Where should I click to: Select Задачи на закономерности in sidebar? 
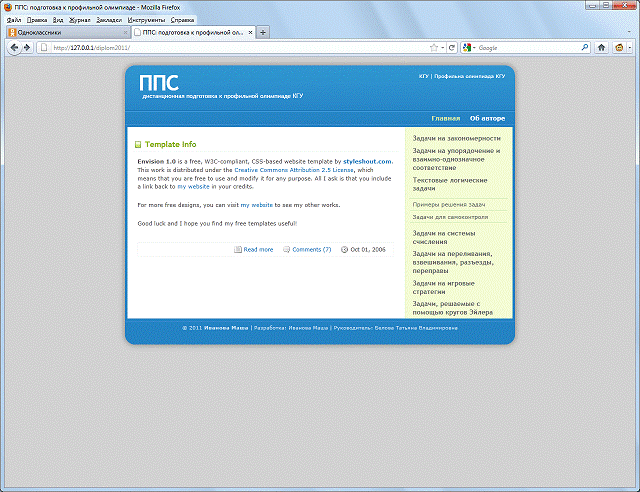click(456, 138)
